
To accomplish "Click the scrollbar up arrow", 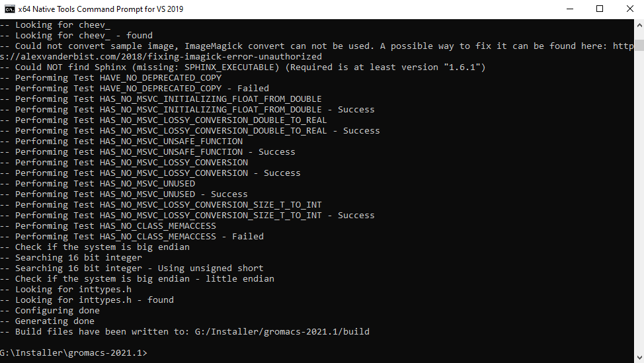I will (x=639, y=26).
